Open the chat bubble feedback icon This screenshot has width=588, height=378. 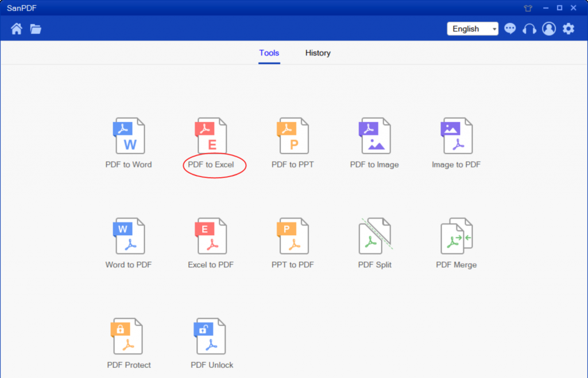510,29
